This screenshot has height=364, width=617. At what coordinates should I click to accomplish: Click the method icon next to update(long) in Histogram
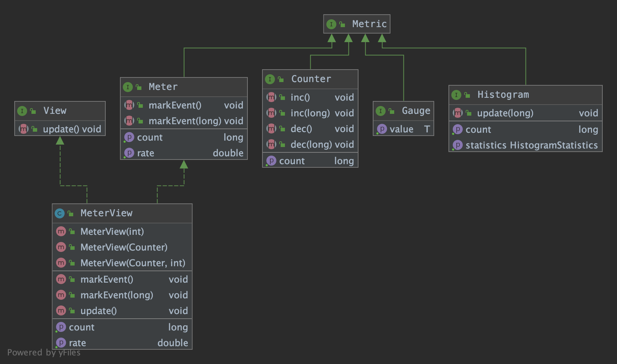[457, 113]
